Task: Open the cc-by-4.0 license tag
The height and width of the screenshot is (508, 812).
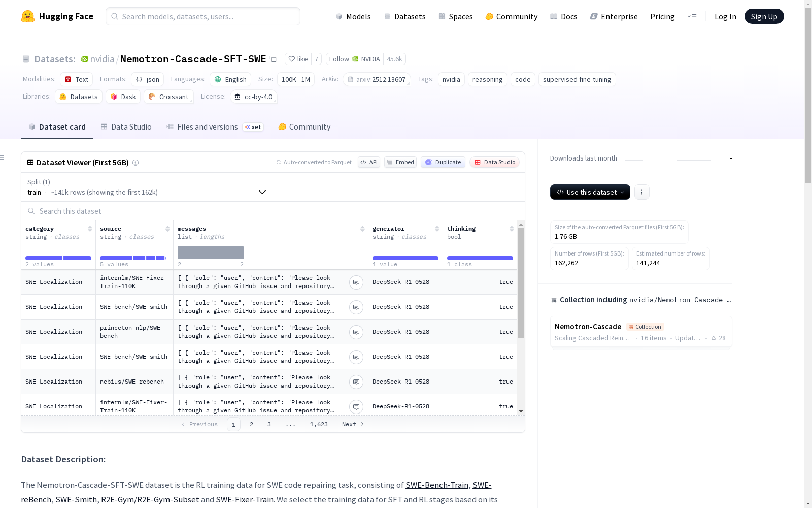Action: [x=253, y=97]
